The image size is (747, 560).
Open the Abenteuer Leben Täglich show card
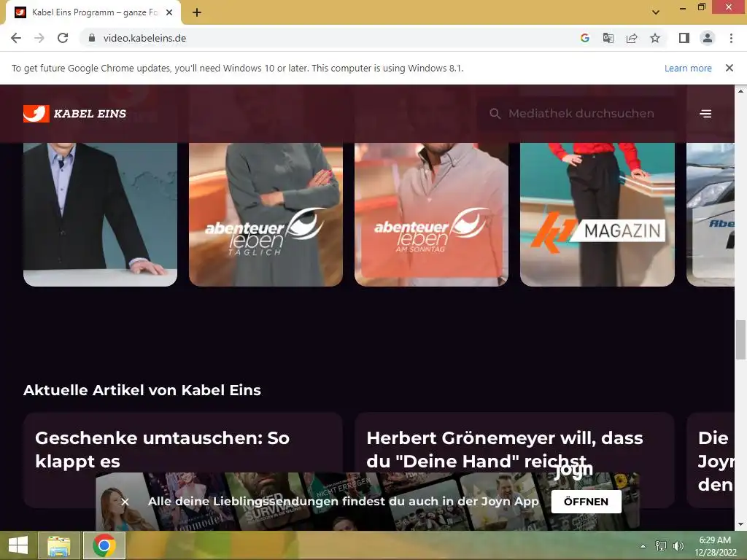266,214
